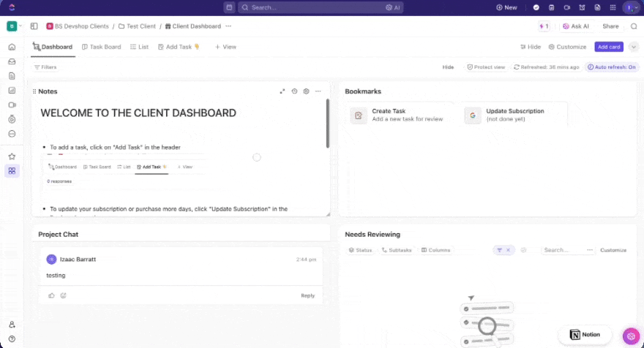Click the Invite people icon at sidebar bottom
The image size is (644, 348).
pyautogui.click(x=12, y=325)
